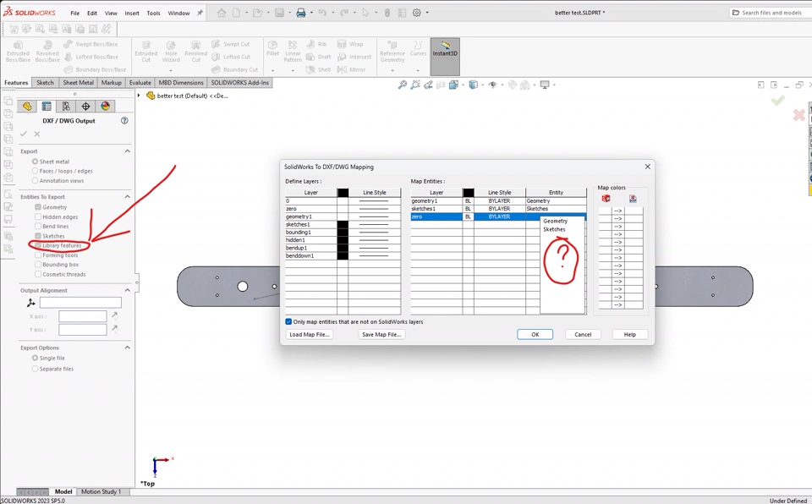Click OK in the Mapping dialog
This screenshot has height=504, width=812.
(x=535, y=335)
